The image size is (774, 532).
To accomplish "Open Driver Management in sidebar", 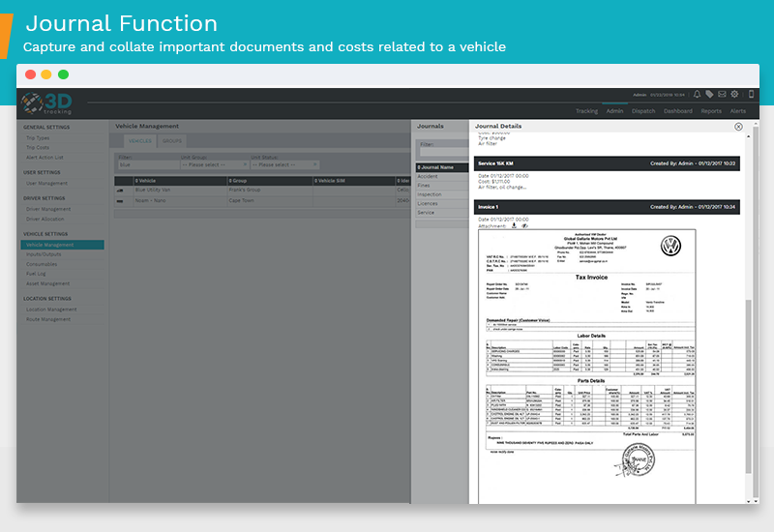I will pos(48,209).
